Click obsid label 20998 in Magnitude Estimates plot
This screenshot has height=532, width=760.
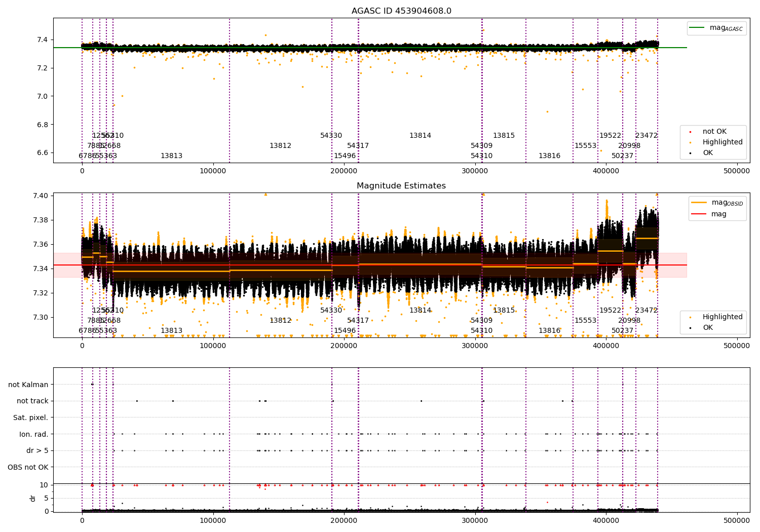pyautogui.click(x=629, y=321)
